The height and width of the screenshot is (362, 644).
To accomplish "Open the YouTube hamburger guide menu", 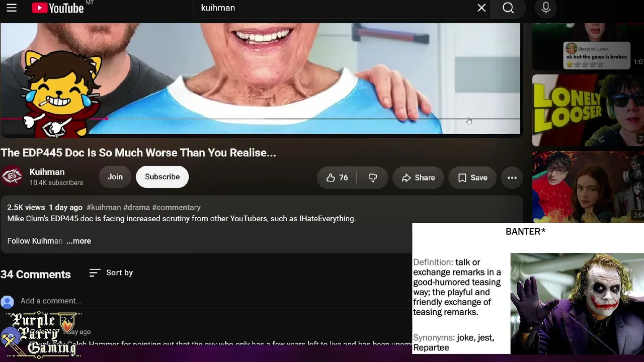I will click(12, 8).
